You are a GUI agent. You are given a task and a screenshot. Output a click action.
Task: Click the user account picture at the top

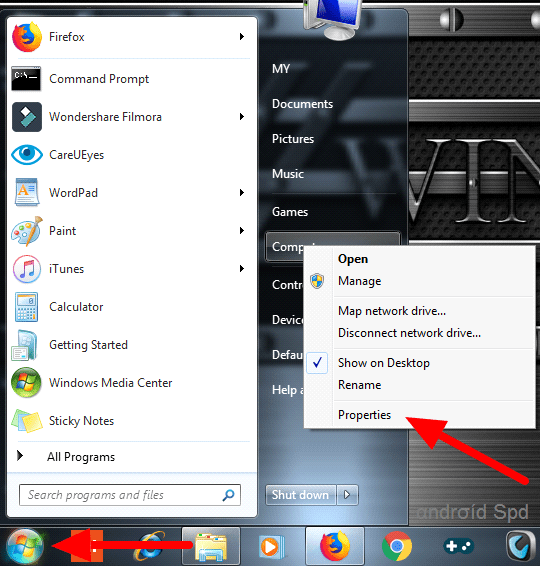click(x=334, y=20)
